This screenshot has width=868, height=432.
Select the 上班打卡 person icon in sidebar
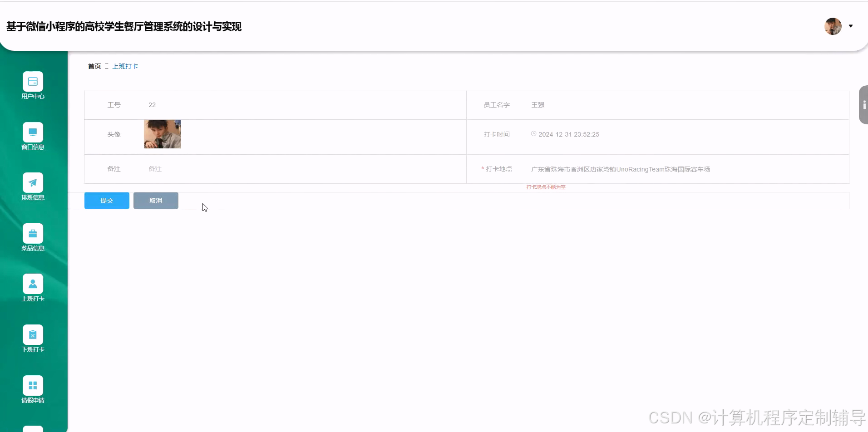tap(33, 284)
